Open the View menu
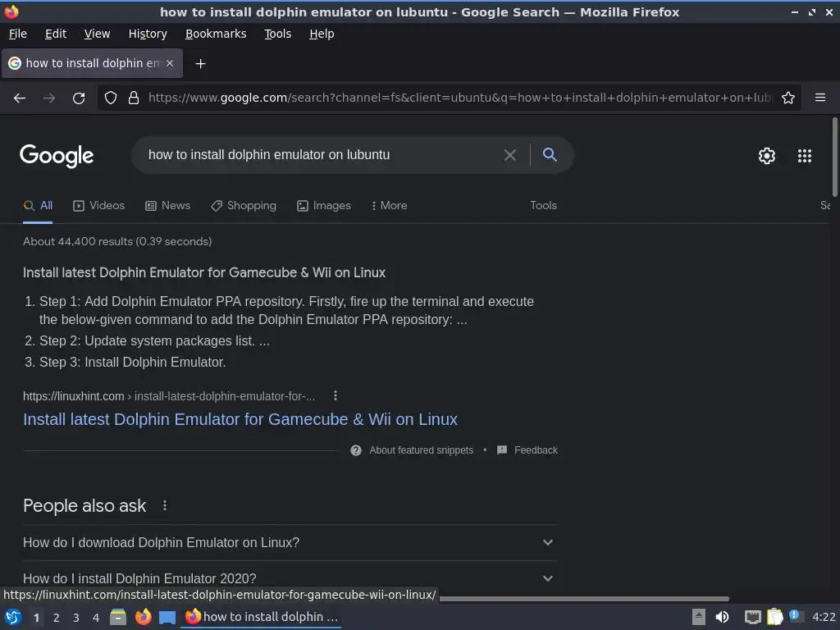The width and height of the screenshot is (840, 630). [97, 34]
